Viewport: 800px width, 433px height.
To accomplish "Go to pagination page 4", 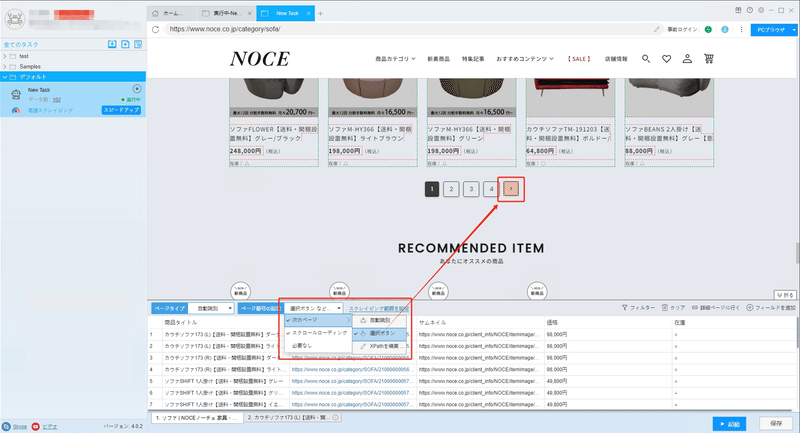I will pos(491,189).
